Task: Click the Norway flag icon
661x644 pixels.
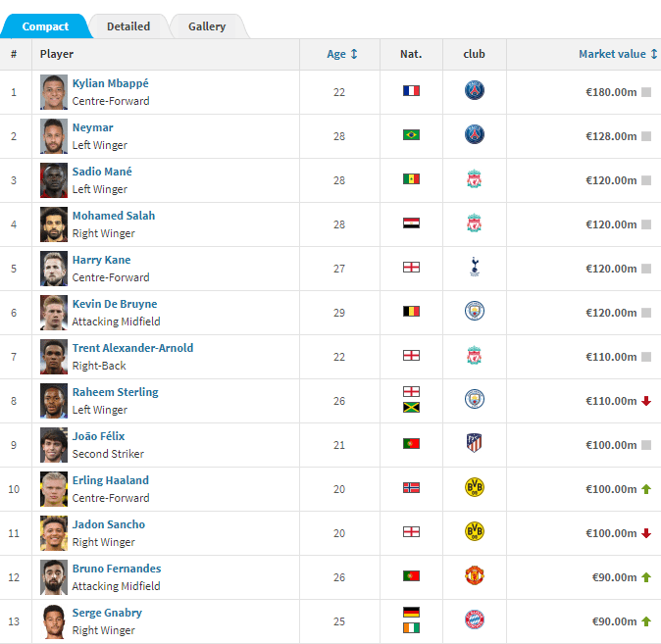Action: [x=411, y=487]
